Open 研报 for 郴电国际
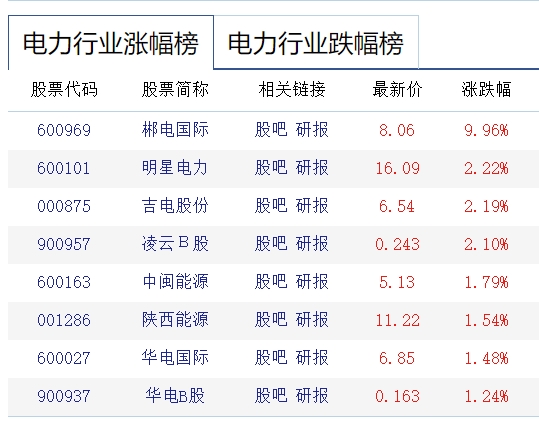The width and height of the screenshot is (539, 425). point(312,130)
